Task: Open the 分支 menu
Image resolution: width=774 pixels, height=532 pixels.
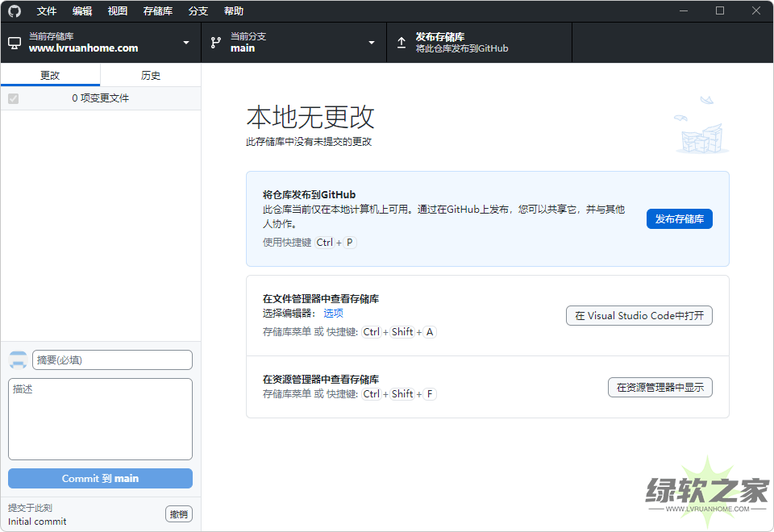Action: (198, 11)
